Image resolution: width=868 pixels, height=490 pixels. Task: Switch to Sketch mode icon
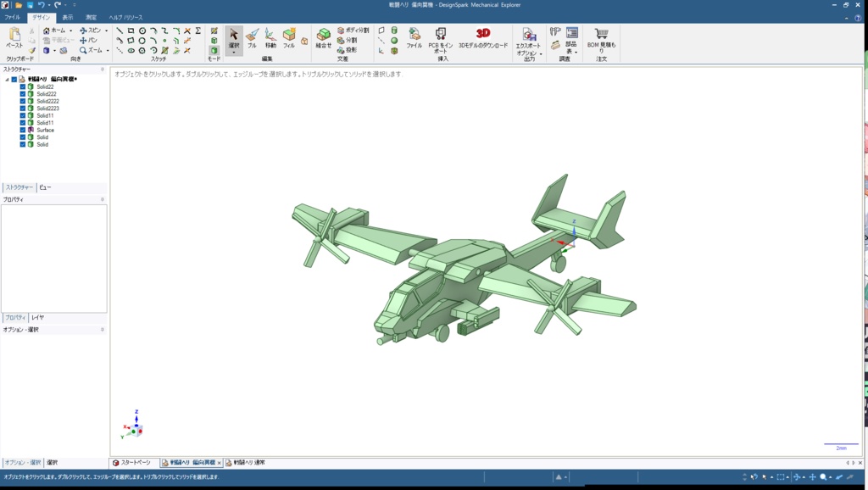(x=214, y=31)
